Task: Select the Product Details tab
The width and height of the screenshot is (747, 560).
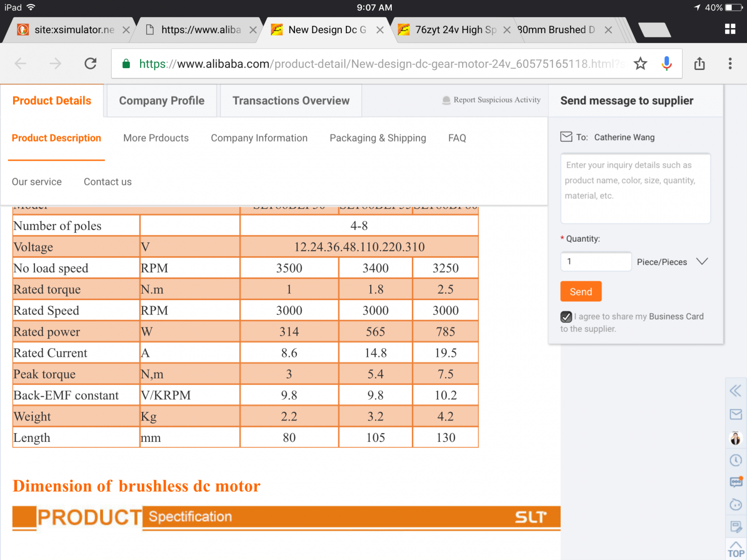Action: 52,101
